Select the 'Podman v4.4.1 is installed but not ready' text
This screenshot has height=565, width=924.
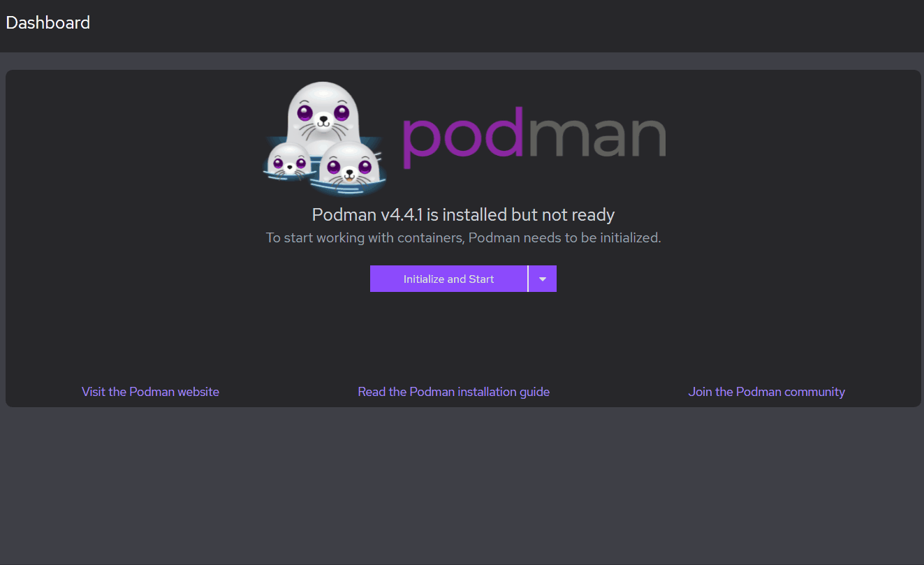[x=463, y=214]
